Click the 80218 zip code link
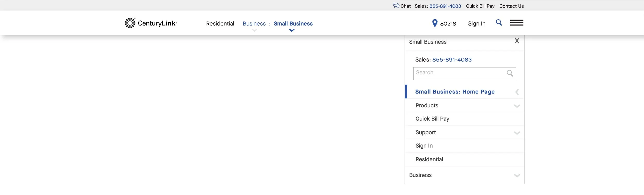Image resolution: width=644 pixels, height=195 pixels. click(x=448, y=24)
